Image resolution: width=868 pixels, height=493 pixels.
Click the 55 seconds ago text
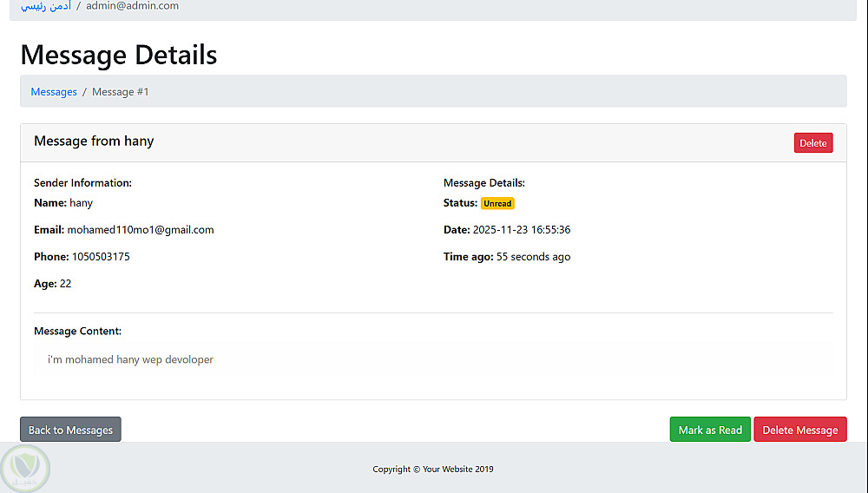[533, 257]
